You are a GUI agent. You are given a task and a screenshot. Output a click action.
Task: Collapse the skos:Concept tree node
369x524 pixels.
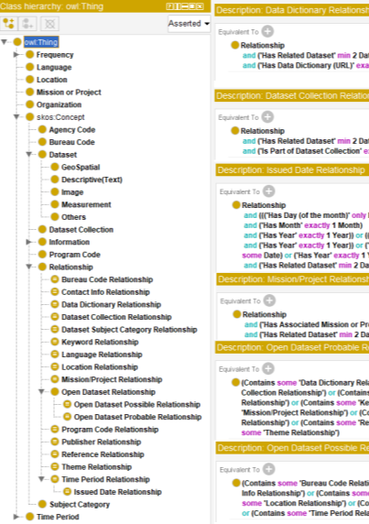pyautogui.click(x=16, y=117)
